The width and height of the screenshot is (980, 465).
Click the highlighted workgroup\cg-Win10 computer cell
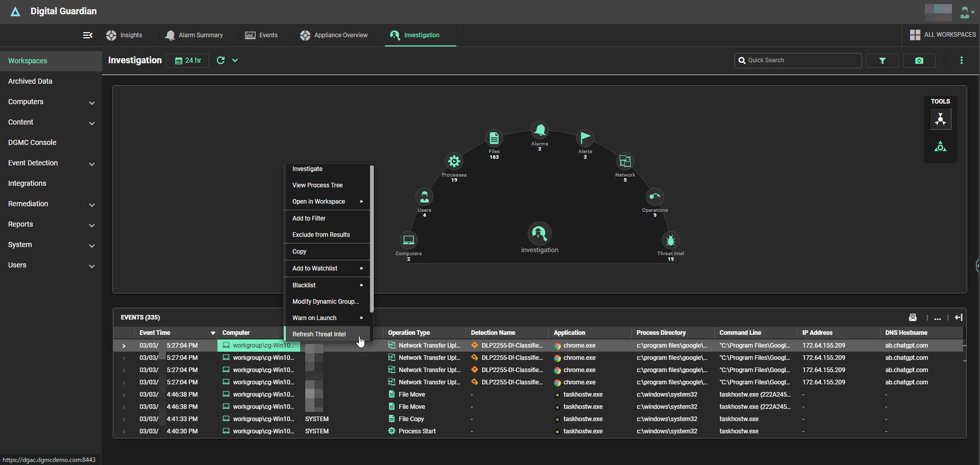point(259,346)
